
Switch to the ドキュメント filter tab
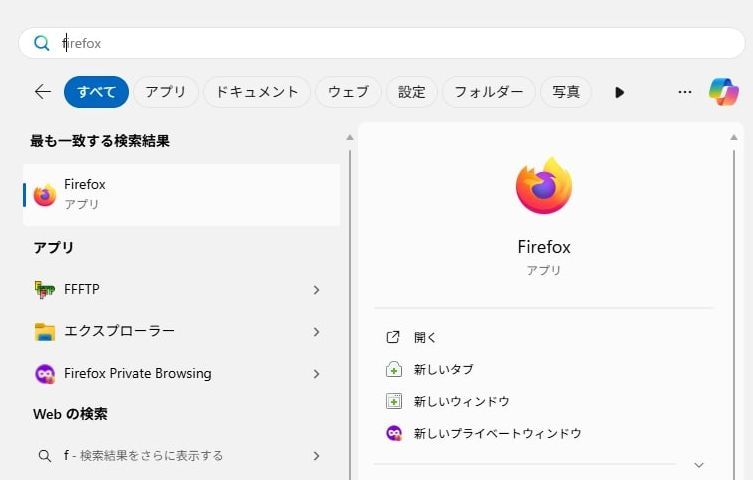257,92
